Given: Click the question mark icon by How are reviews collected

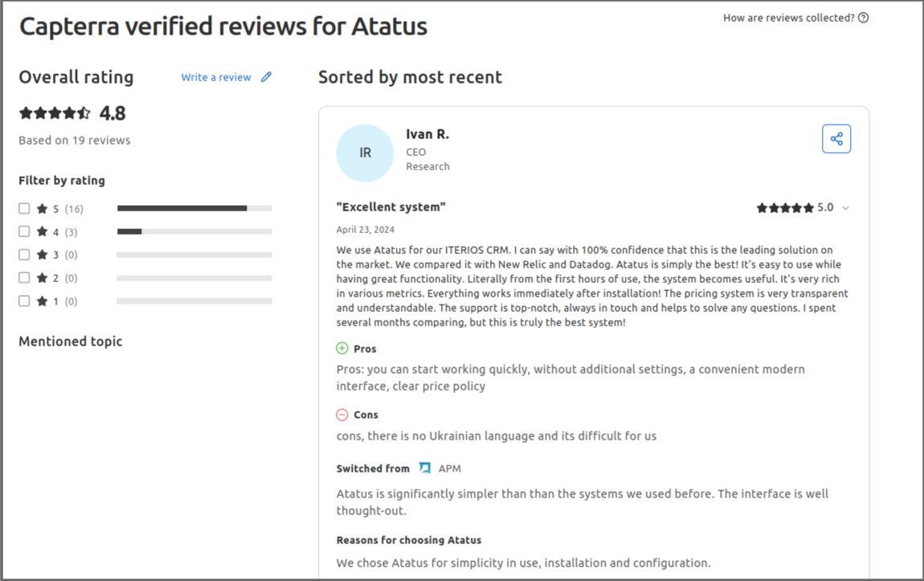Looking at the screenshot, I should tap(864, 18).
